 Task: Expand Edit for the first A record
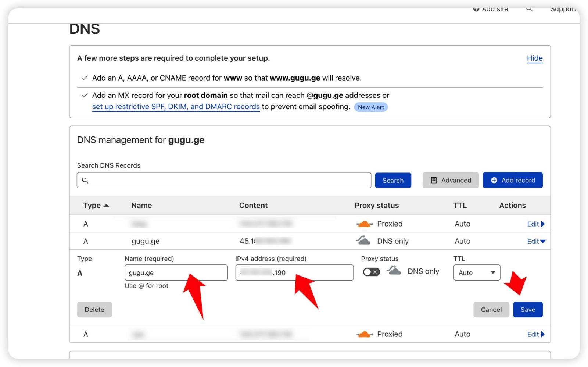coord(535,224)
